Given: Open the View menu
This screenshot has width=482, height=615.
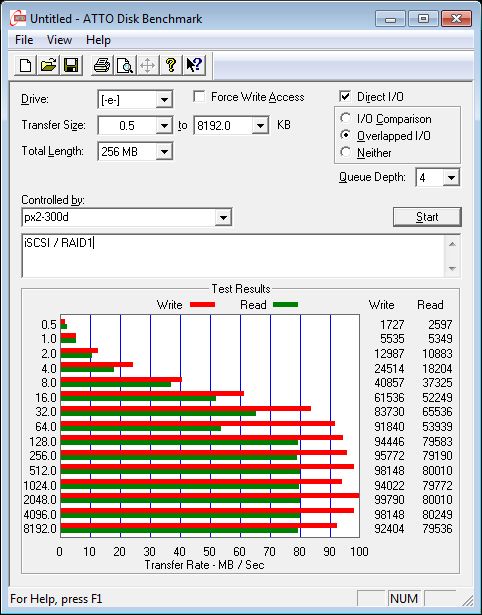Looking at the screenshot, I should (x=59, y=40).
